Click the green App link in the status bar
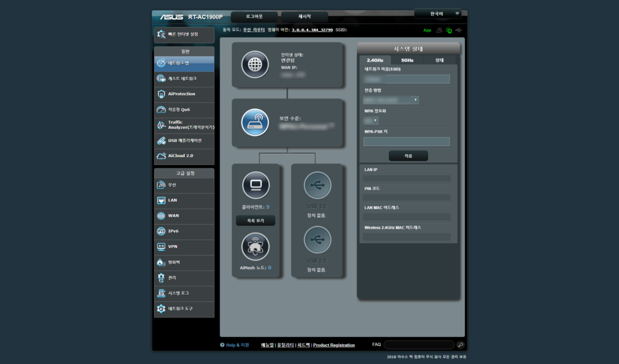 click(x=427, y=30)
